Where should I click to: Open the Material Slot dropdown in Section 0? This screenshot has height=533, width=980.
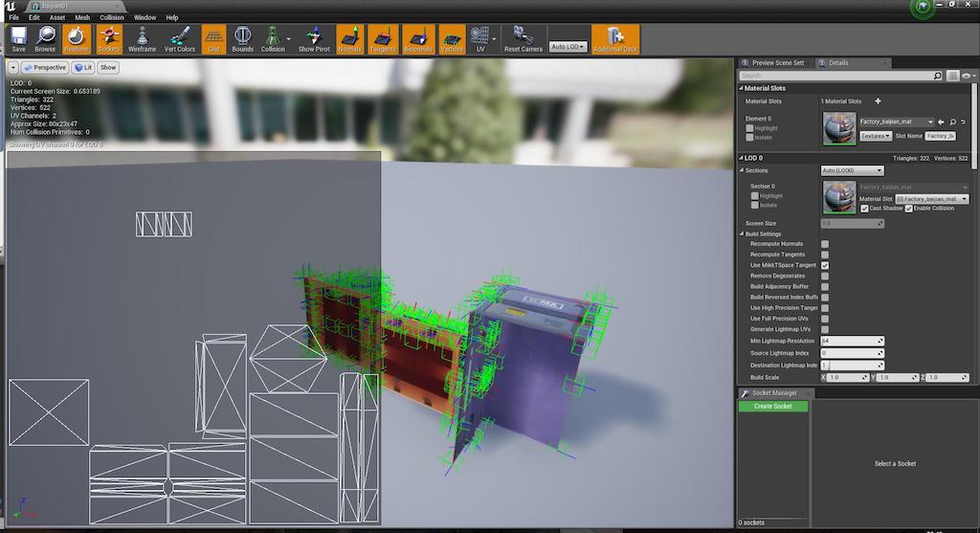(x=932, y=199)
